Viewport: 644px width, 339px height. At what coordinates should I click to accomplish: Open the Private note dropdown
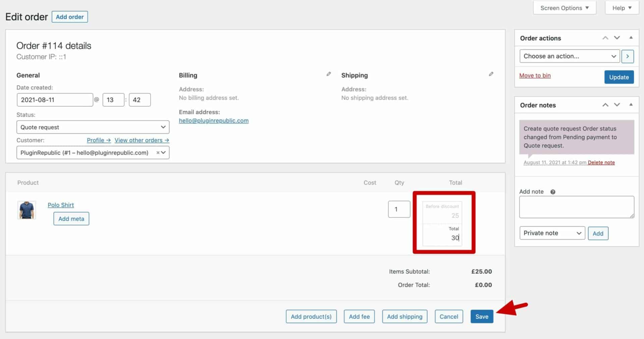[x=552, y=233]
